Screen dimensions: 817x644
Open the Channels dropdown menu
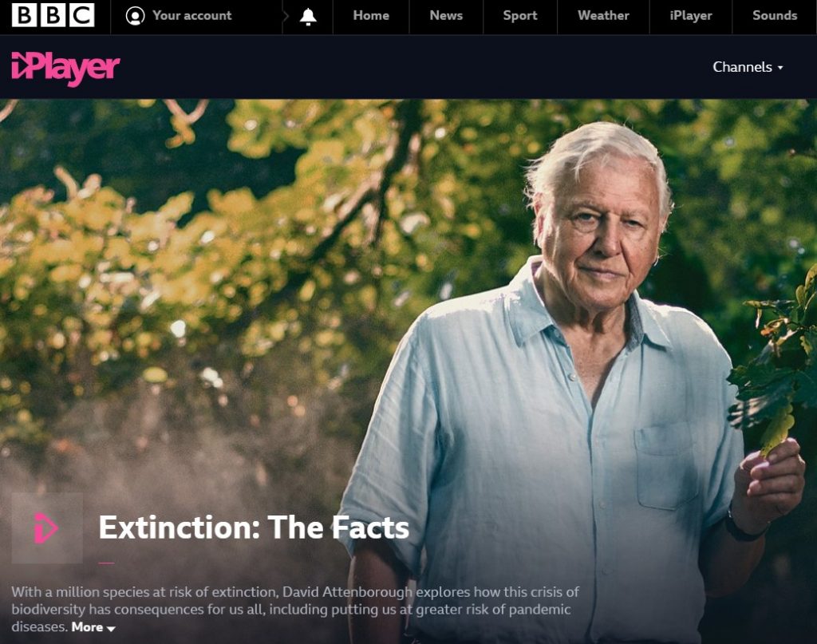point(748,67)
